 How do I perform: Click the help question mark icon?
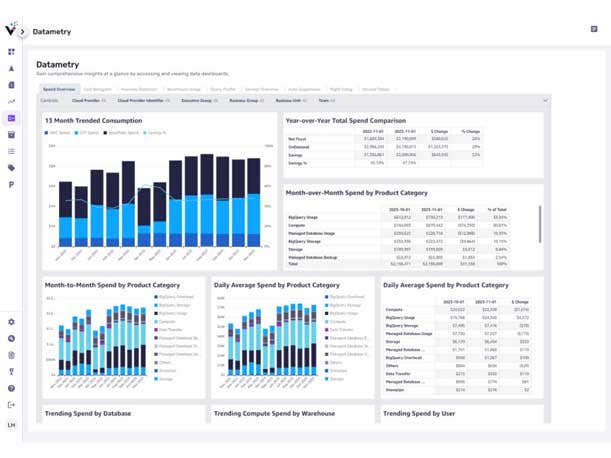[x=11, y=388]
